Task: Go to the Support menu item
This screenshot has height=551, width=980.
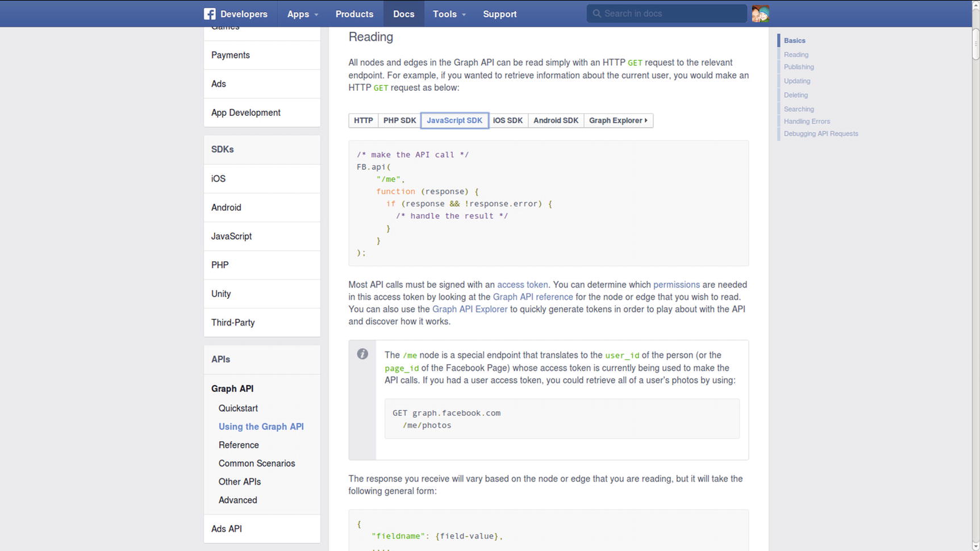Action: (499, 14)
